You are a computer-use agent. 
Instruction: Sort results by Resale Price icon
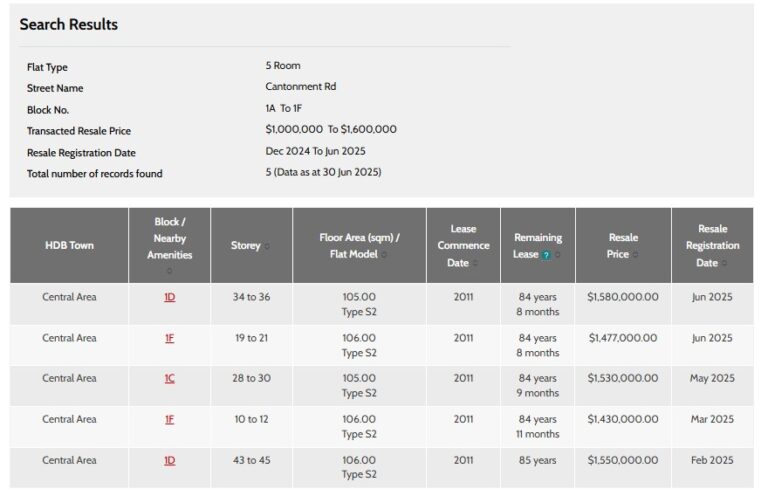pos(634,255)
